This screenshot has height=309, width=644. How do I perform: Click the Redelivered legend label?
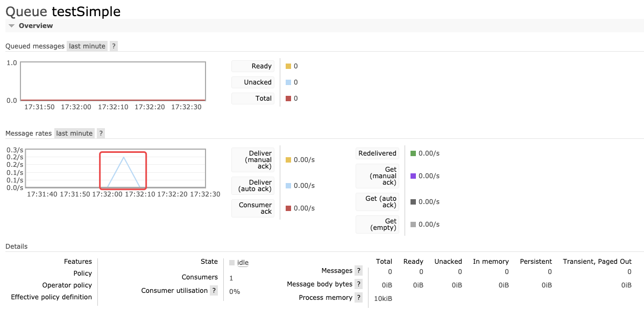click(378, 153)
